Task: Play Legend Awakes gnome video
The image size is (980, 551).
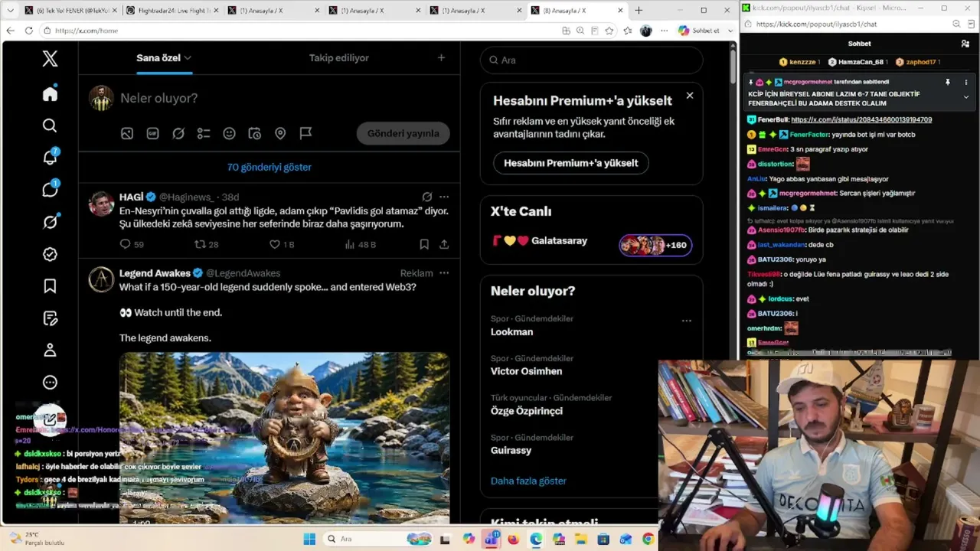Action: pos(284,438)
